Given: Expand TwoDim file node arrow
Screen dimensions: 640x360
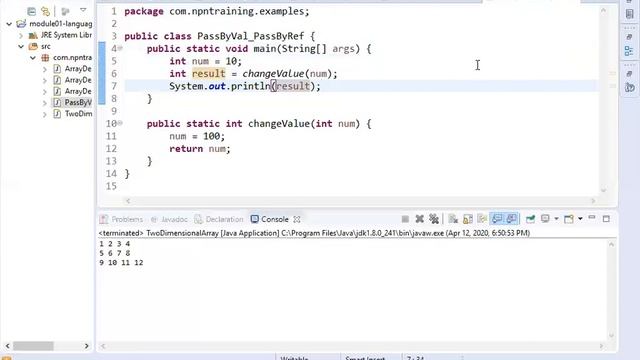Looking at the screenshot, I should point(44,114).
